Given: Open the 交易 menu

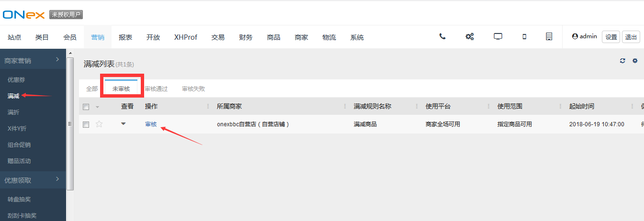Looking at the screenshot, I should (x=218, y=37).
